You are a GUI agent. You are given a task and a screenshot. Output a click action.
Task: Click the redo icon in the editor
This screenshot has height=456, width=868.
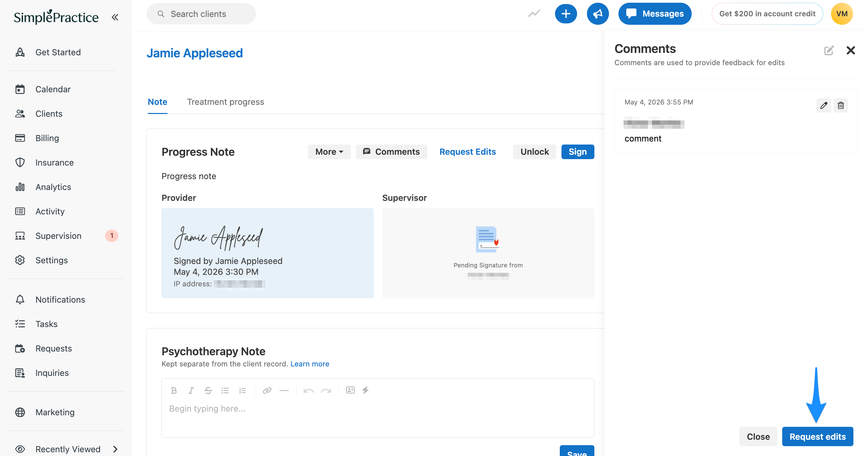point(326,391)
